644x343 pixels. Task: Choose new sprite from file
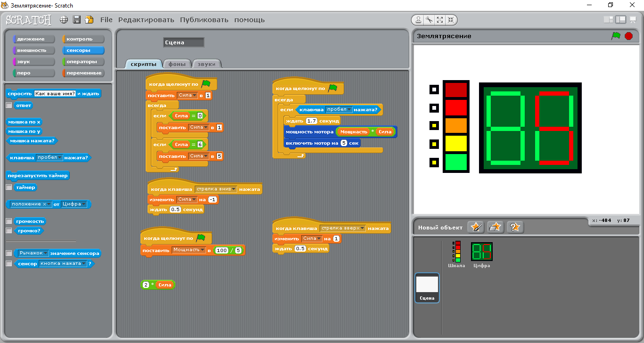pos(495,227)
